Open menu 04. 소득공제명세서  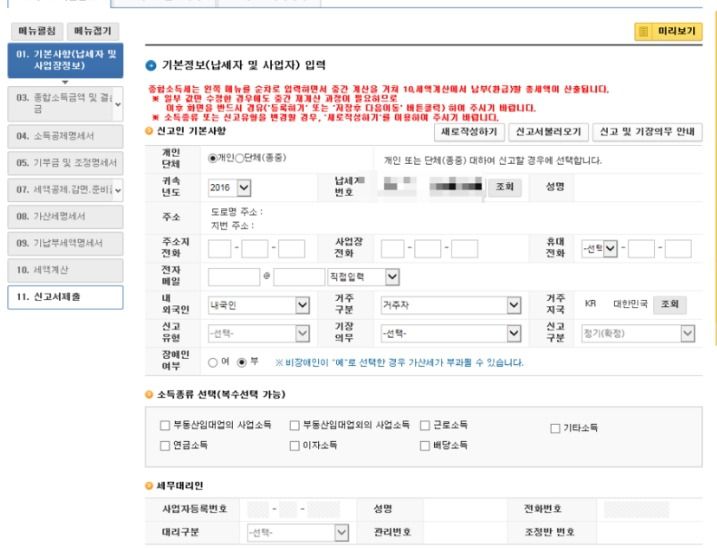click(65, 136)
